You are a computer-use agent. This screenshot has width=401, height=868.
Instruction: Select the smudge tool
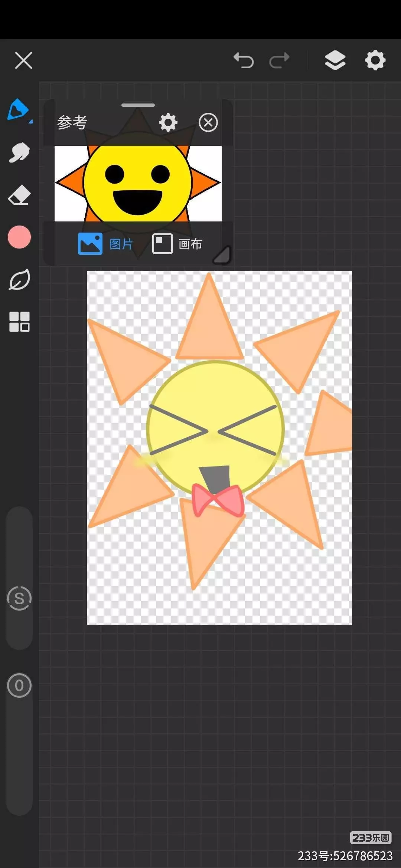coord(19,152)
